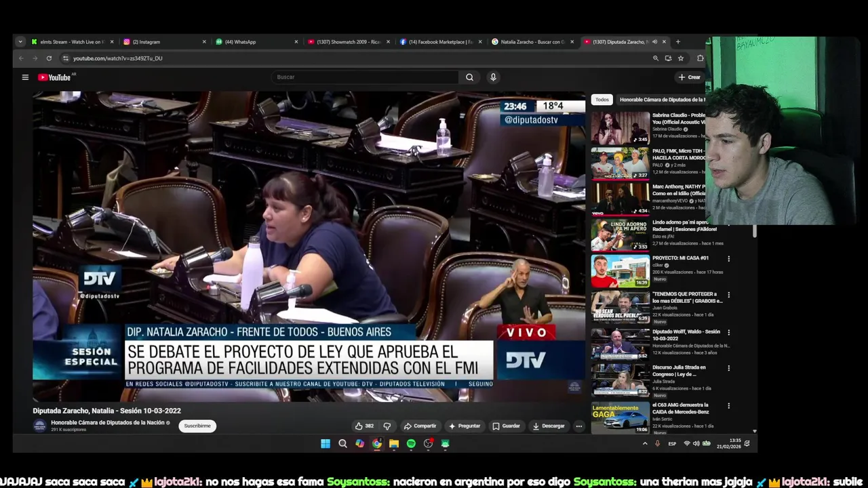Show hidden system tray icons chevron

(x=645, y=444)
